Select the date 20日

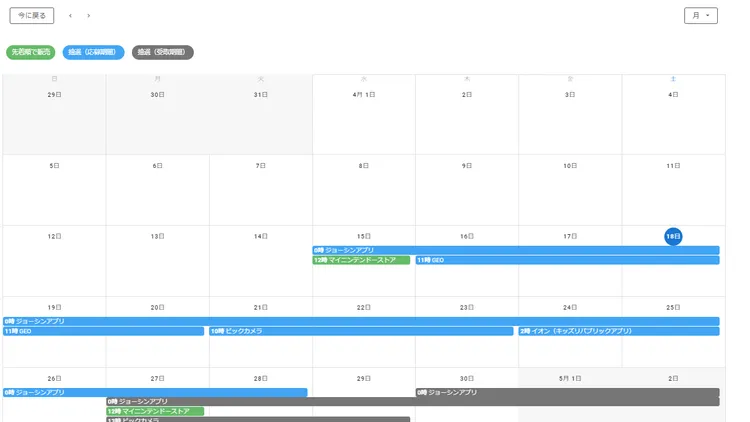pos(157,308)
